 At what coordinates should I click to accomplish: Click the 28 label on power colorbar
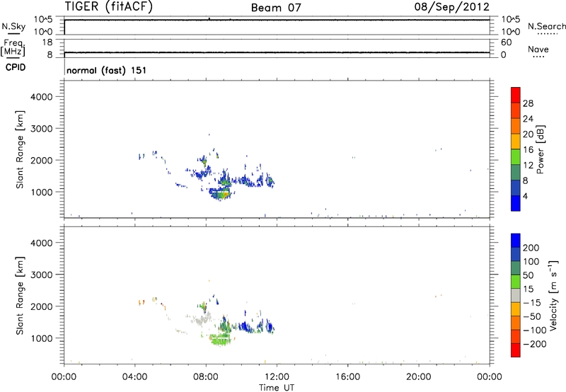pos(528,103)
